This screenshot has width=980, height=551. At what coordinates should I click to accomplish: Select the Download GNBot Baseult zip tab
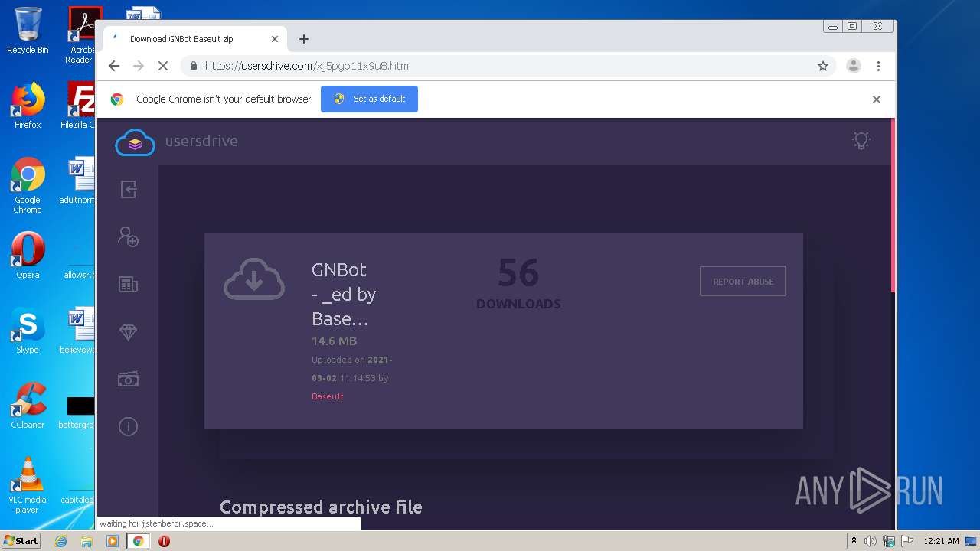[195, 39]
